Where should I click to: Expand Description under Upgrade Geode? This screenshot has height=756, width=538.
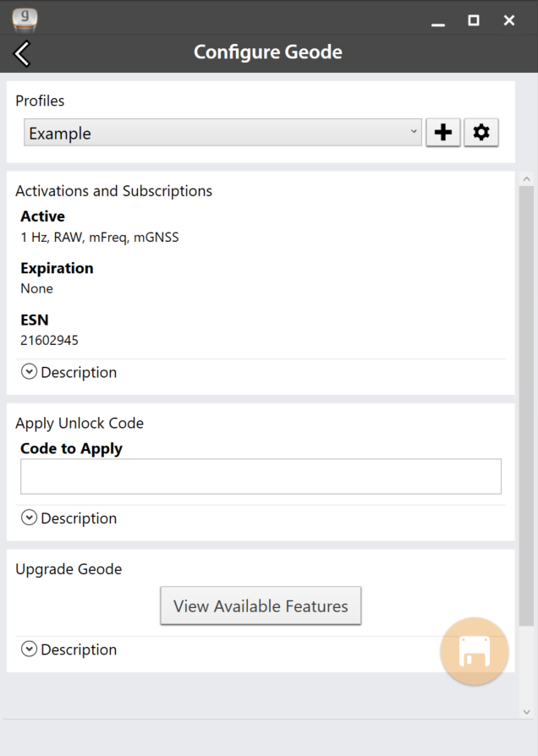coord(69,649)
